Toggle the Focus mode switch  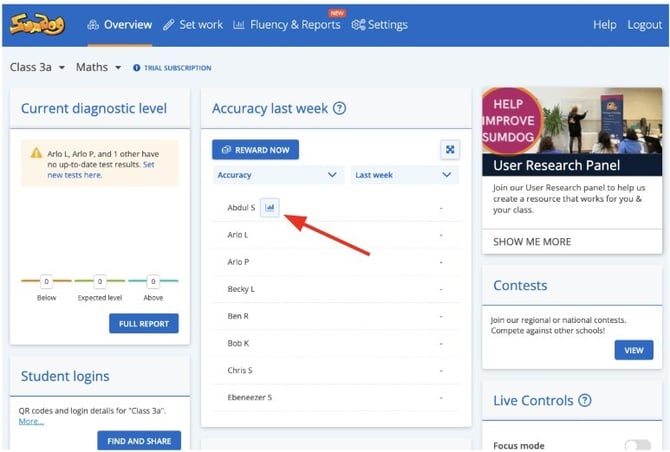point(638,445)
